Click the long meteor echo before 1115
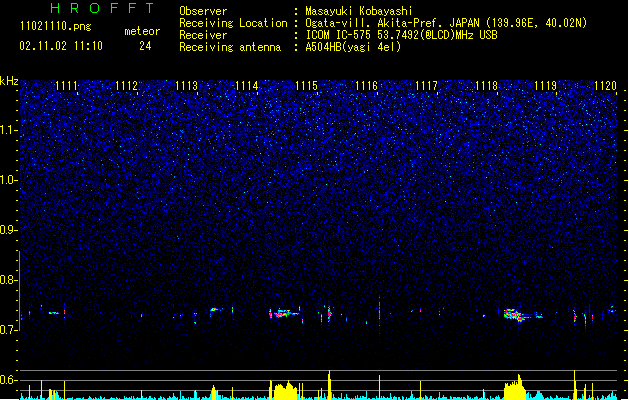Screen dimensions: 629x400 [x=285, y=313]
